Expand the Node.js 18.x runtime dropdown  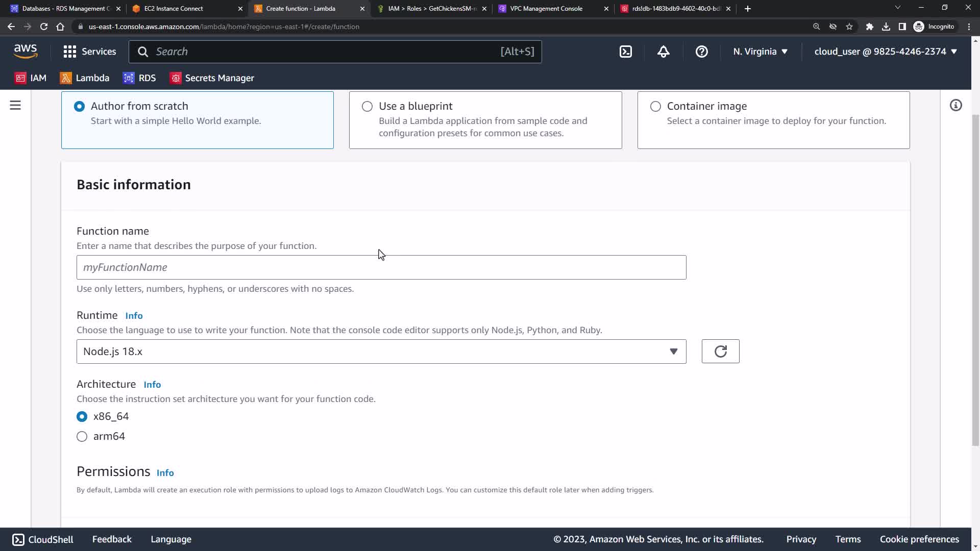pyautogui.click(x=381, y=352)
